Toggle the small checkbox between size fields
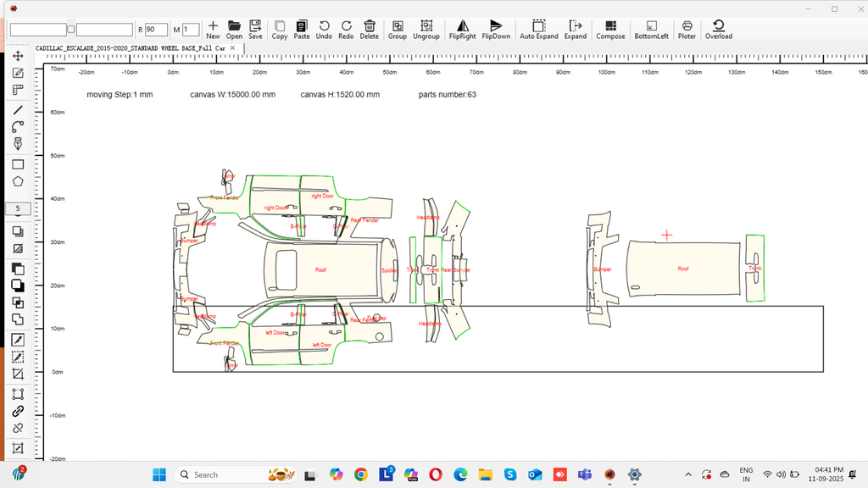Screen dimensions: 868x488 tap(71, 30)
